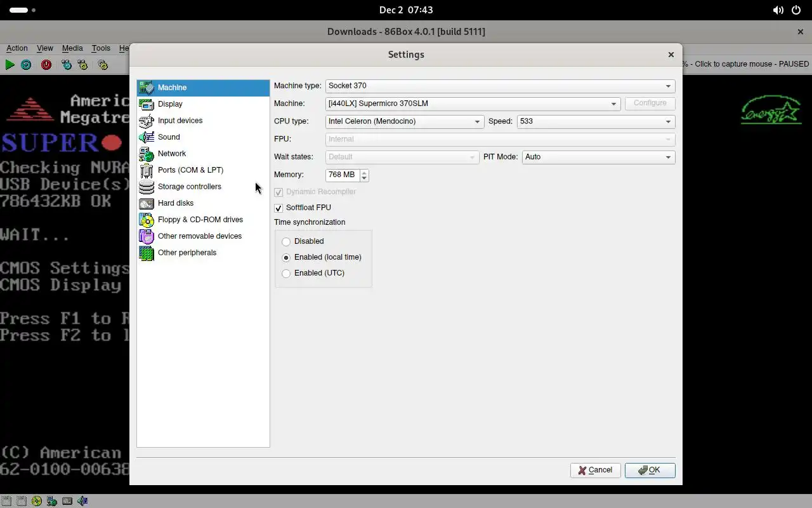Increase memory with the up stepper arrow
Viewport: 812px width, 508px height.
pyautogui.click(x=364, y=171)
